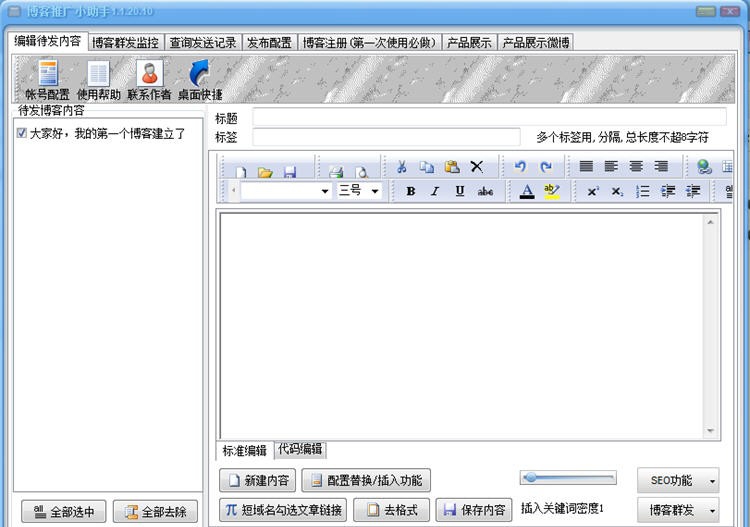Apply align left icon
The width and height of the screenshot is (750, 527).
(x=611, y=166)
